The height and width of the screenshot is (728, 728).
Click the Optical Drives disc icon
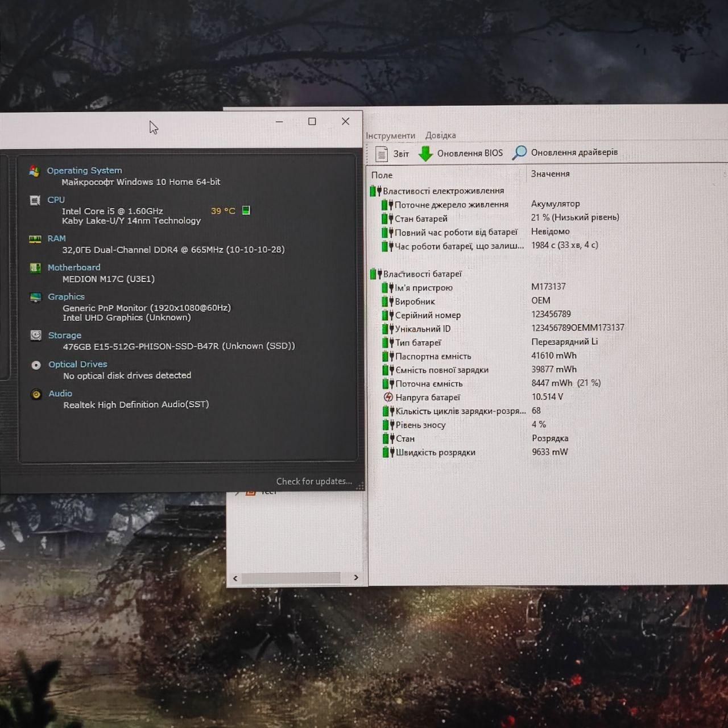click(36, 365)
